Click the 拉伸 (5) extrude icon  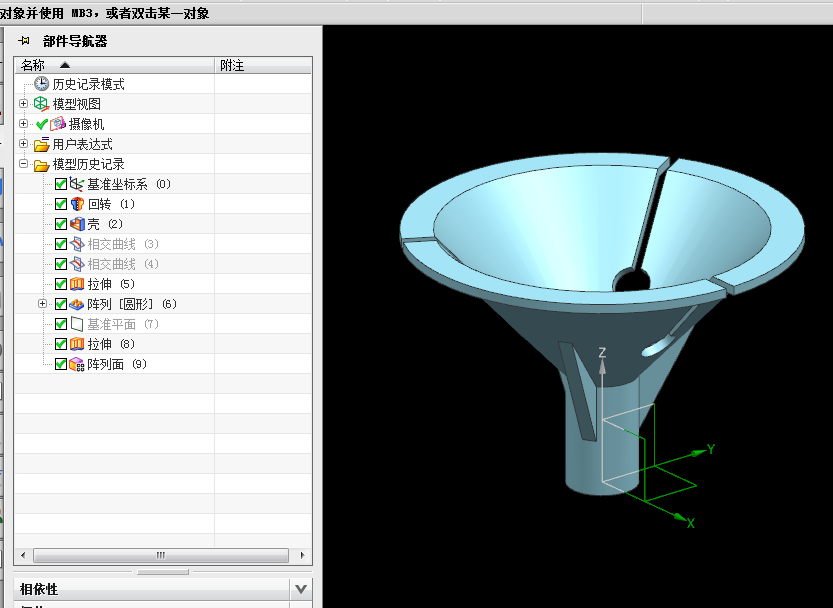pos(77,284)
